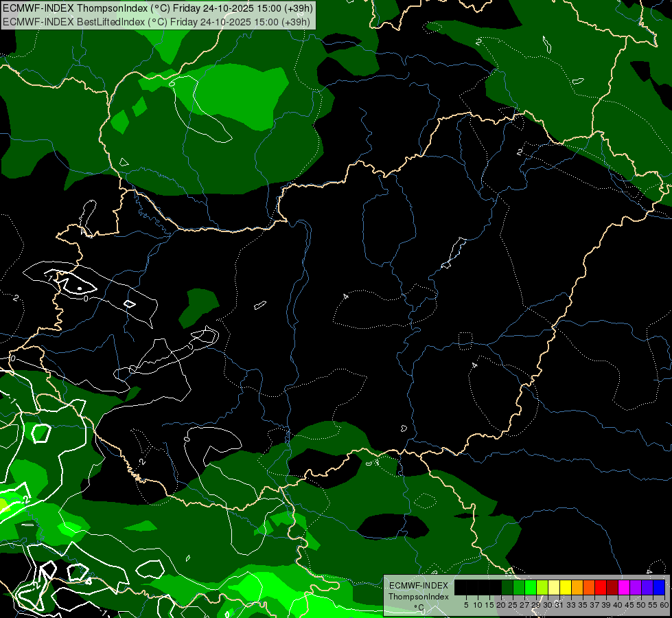Image resolution: width=672 pixels, height=618 pixels.
Task: Select the medium green 25–27 legend swatch
Action: [518, 588]
